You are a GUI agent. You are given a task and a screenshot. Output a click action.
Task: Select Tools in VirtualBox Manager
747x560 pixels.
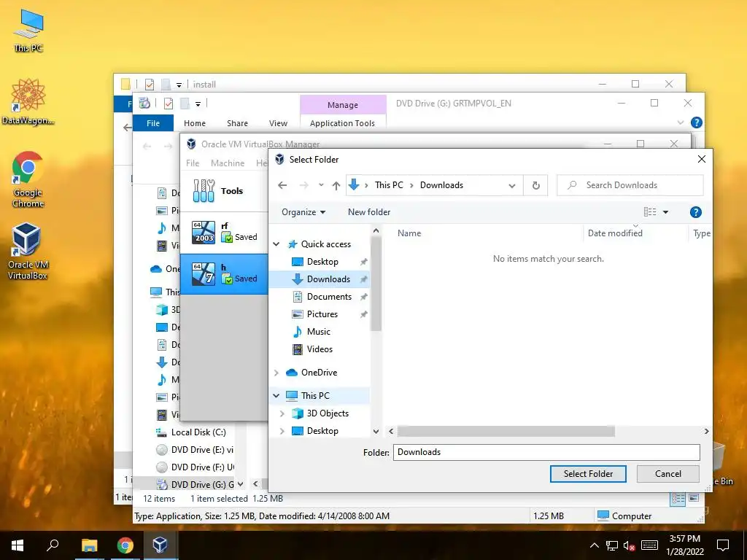pyautogui.click(x=224, y=191)
